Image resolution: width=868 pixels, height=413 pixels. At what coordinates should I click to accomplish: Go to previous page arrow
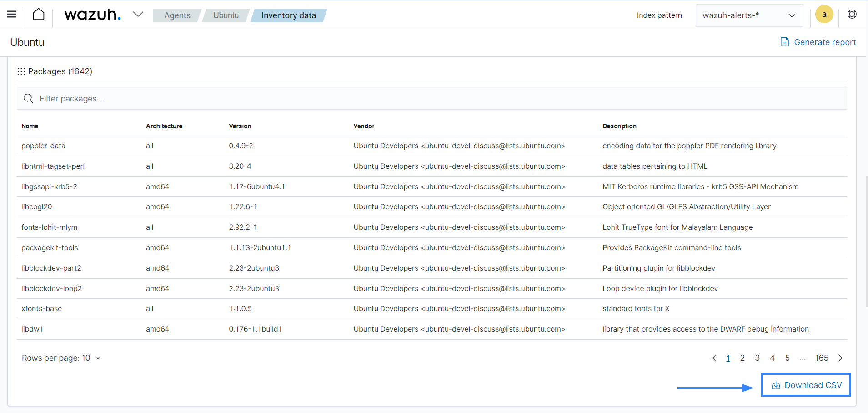click(714, 358)
